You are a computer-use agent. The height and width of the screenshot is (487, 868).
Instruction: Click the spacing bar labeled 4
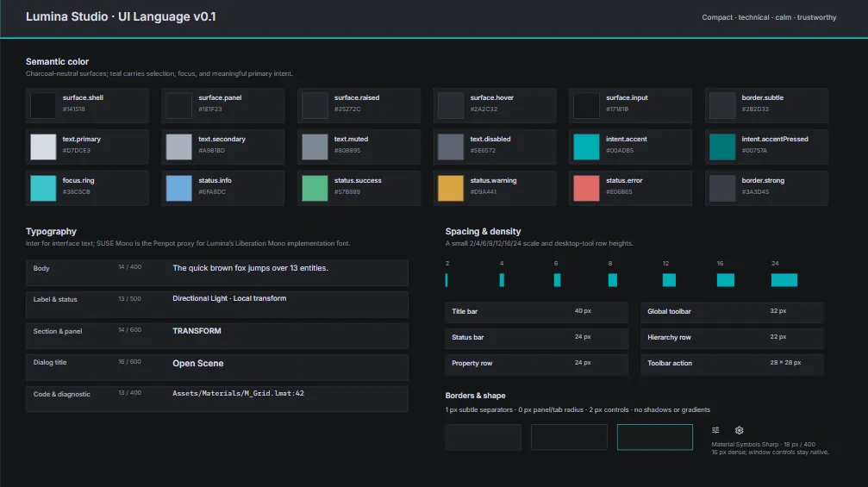(x=502, y=280)
